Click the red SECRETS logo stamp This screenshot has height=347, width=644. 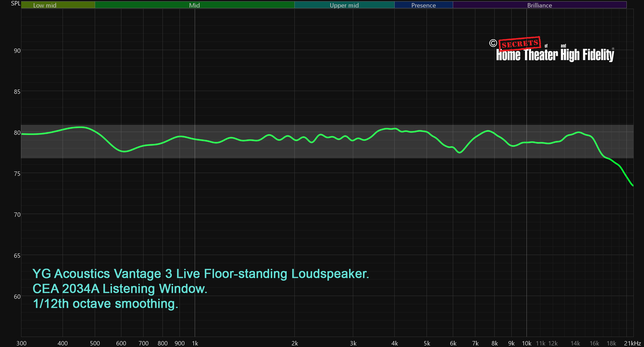(520, 44)
